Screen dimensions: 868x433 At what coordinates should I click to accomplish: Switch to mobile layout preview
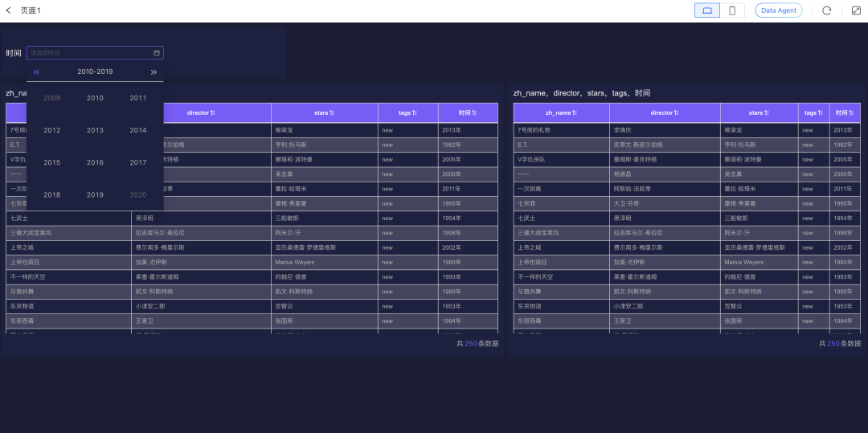732,10
